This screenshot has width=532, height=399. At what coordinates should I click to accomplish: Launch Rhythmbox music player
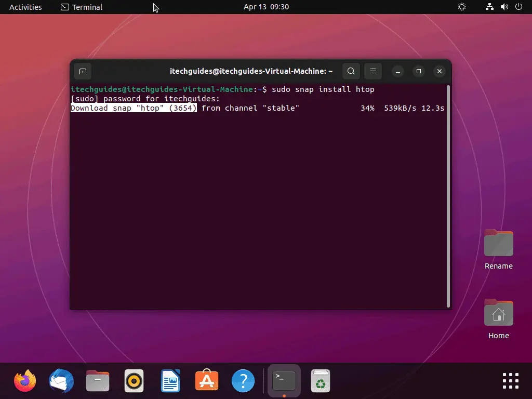point(134,381)
